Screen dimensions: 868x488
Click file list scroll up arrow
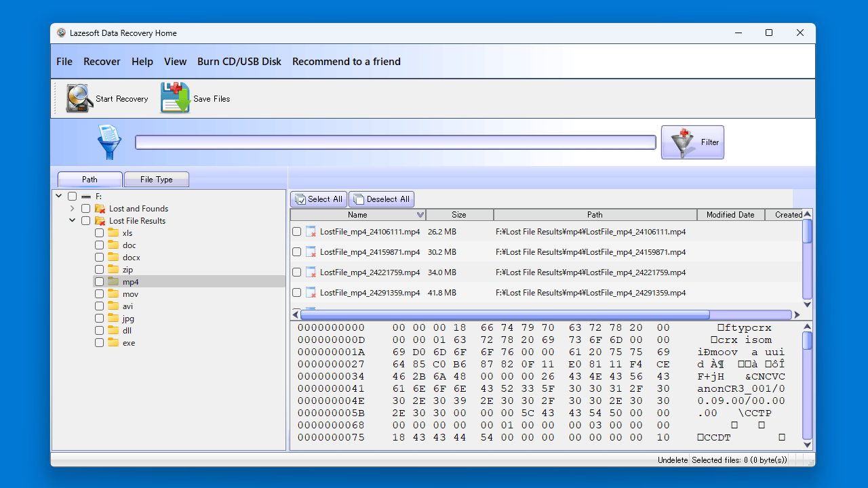tap(807, 215)
